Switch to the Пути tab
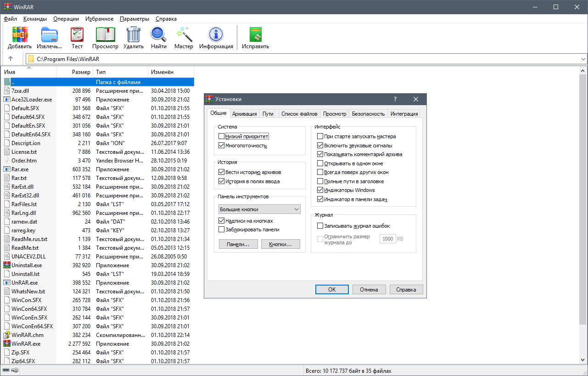Image resolution: width=588 pixels, height=376 pixels. pyautogui.click(x=268, y=114)
